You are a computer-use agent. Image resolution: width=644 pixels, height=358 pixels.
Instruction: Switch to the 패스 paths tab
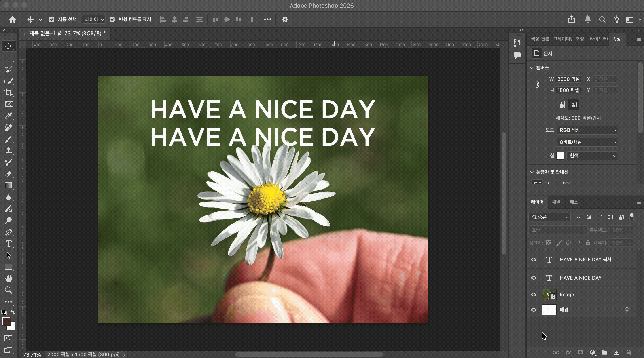point(574,202)
